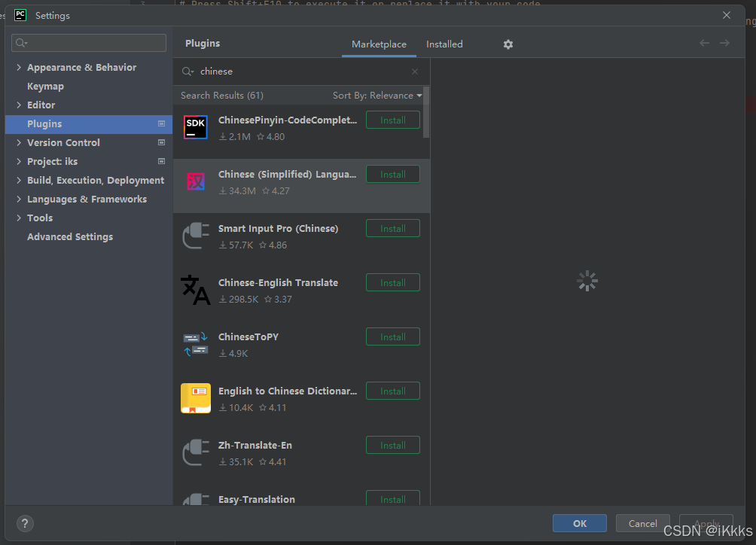Open help with the question mark button
Image resolution: width=756 pixels, height=545 pixels.
point(25,523)
